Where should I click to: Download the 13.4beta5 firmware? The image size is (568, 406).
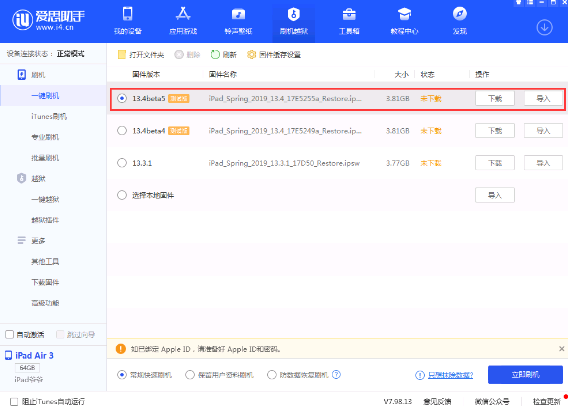pyautogui.click(x=495, y=99)
